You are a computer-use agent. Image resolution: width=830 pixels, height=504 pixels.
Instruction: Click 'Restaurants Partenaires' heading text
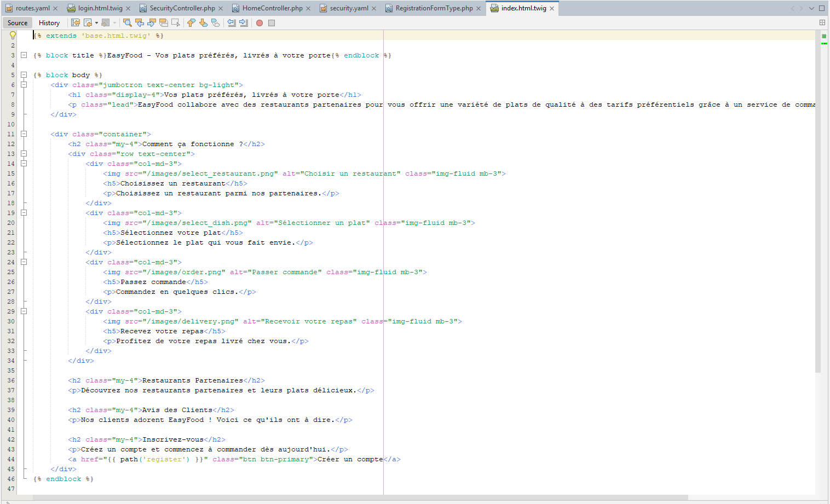pyautogui.click(x=193, y=380)
